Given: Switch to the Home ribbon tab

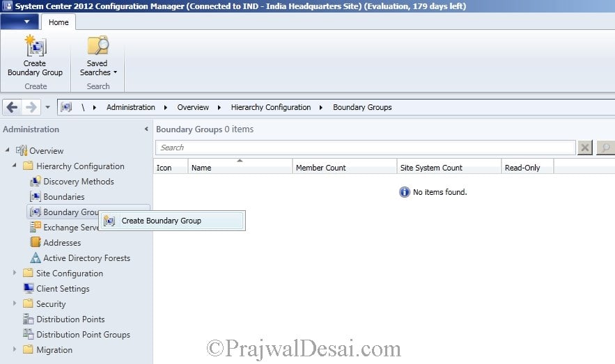Looking at the screenshot, I should click(59, 22).
